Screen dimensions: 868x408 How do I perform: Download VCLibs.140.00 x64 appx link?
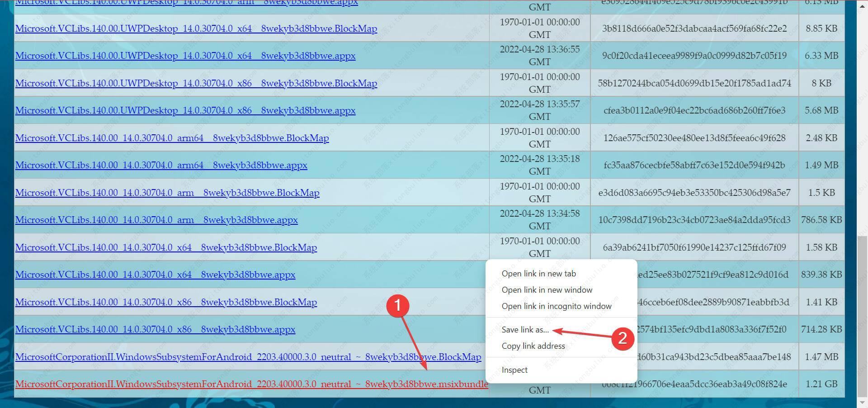tap(155, 275)
